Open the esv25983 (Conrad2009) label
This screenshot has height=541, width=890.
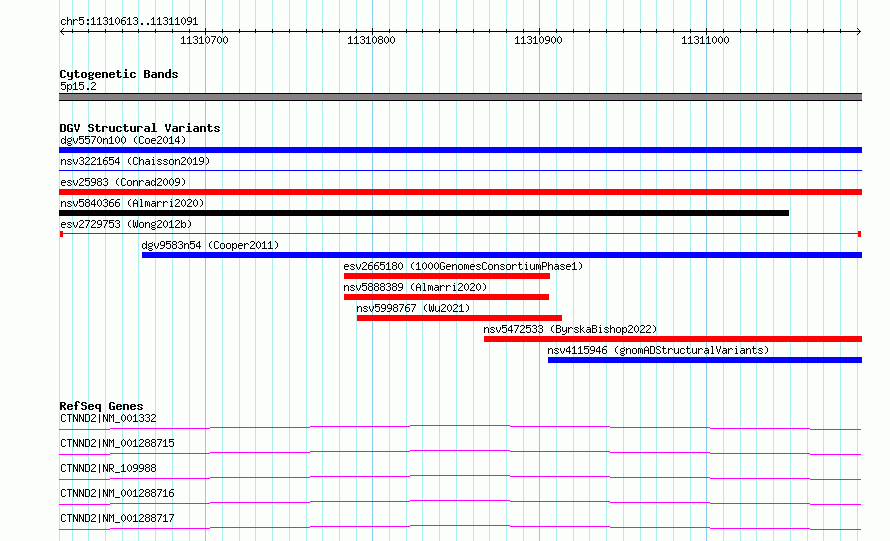[x=123, y=182]
